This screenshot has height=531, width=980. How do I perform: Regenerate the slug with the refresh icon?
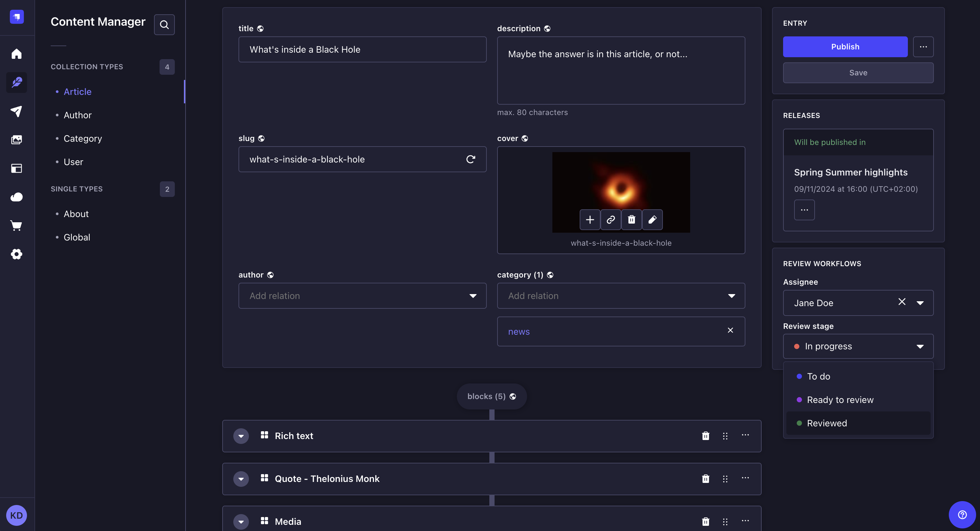point(471,159)
